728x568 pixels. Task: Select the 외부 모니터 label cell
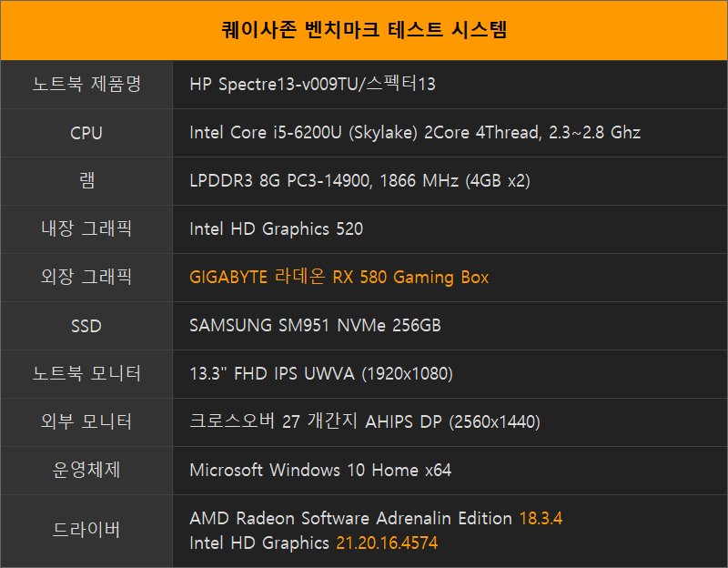coord(86,422)
